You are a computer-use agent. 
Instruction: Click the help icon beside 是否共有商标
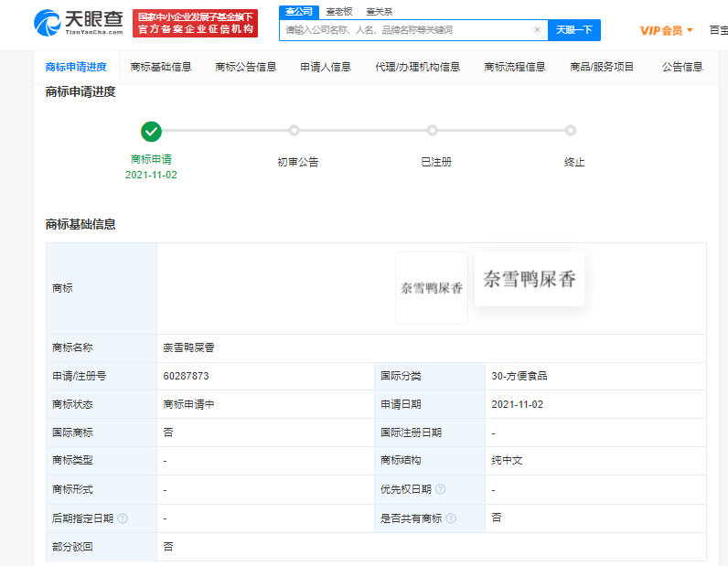[451, 518]
